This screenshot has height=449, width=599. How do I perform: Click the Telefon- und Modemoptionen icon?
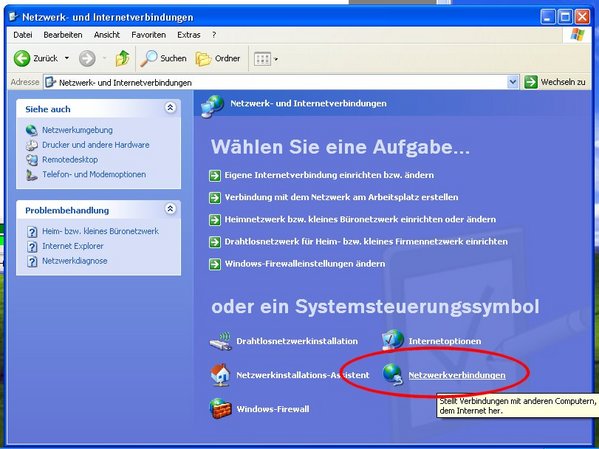(31, 175)
